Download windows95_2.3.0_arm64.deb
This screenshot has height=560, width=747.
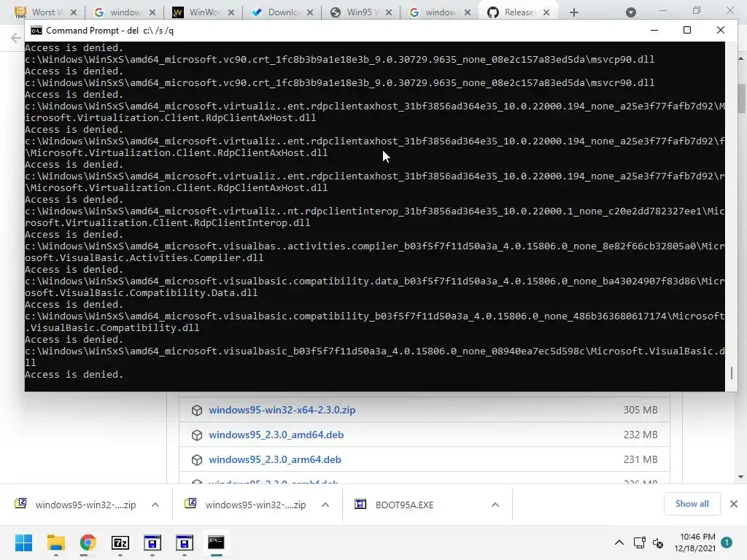coord(275,459)
